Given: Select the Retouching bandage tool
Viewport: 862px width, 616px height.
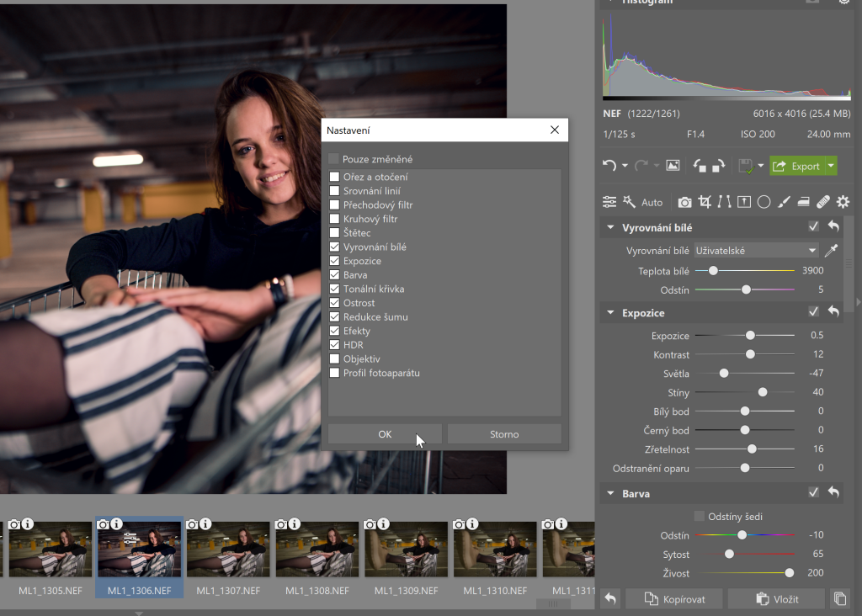Looking at the screenshot, I should coord(823,202).
